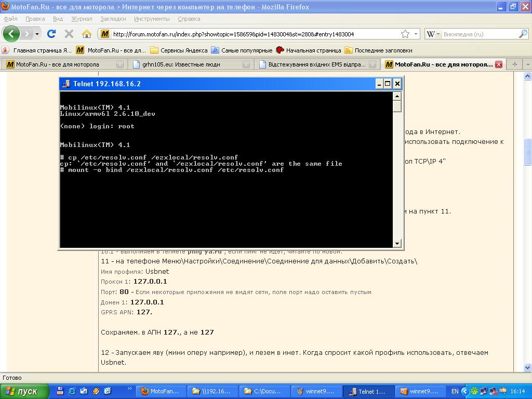Switch to Telnet taskbar button
The height and width of the screenshot is (399, 532).
(x=368, y=392)
